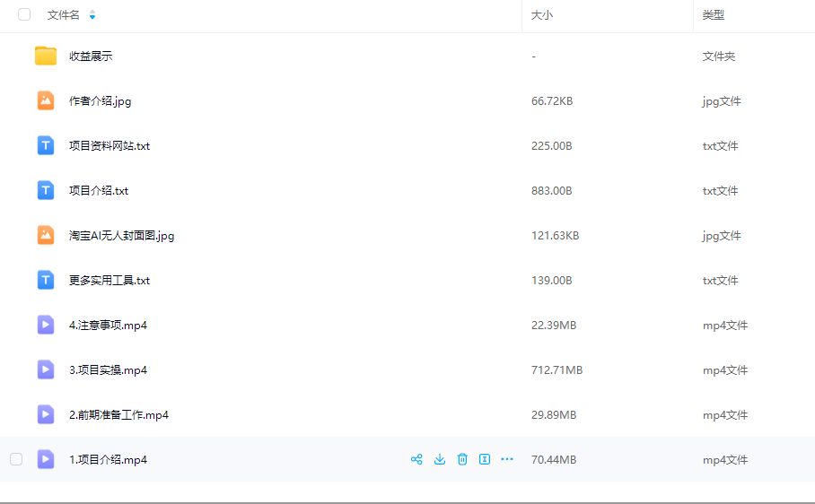Delete the 1.项目介绍.mp4 file

point(462,459)
